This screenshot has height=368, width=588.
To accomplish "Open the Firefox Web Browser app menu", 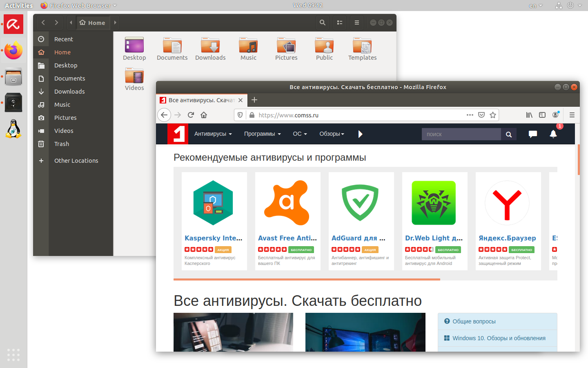I will [79, 5].
